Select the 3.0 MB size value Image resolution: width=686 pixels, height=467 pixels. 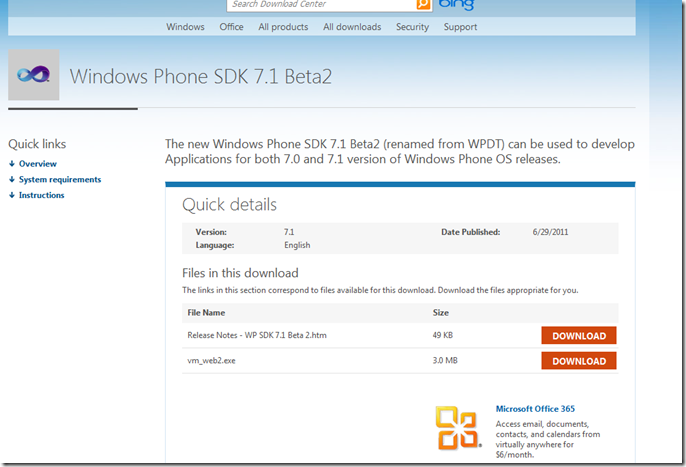(445, 361)
